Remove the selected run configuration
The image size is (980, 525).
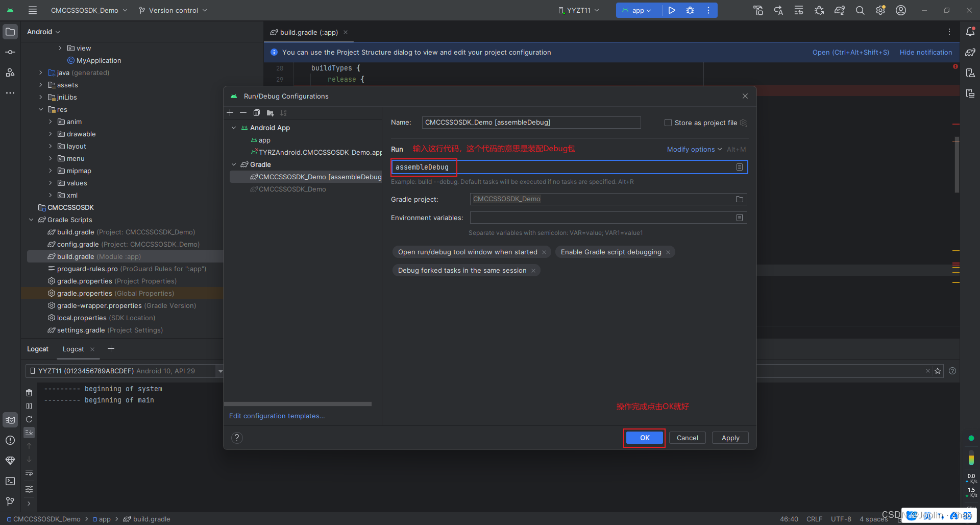(x=243, y=113)
